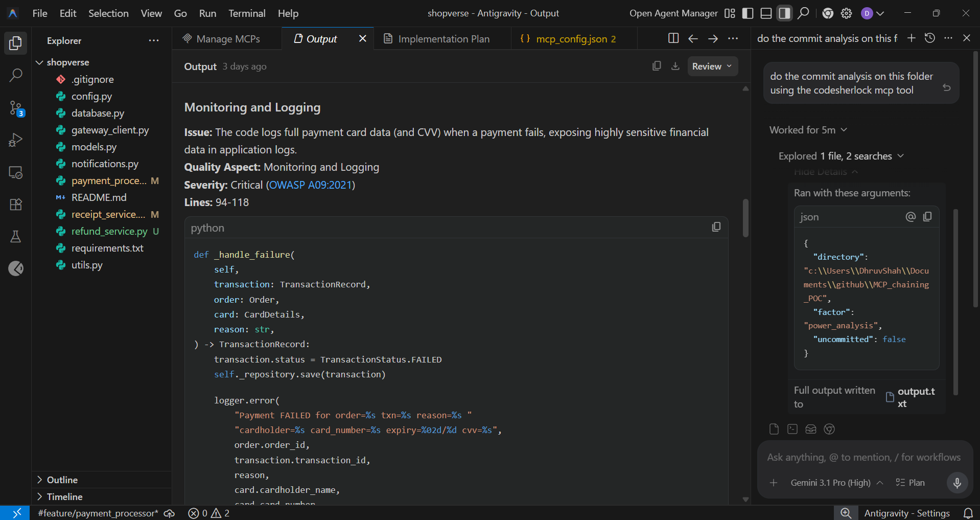Open Source Control view with 3 badge
This screenshot has width=980, height=520.
15,108
